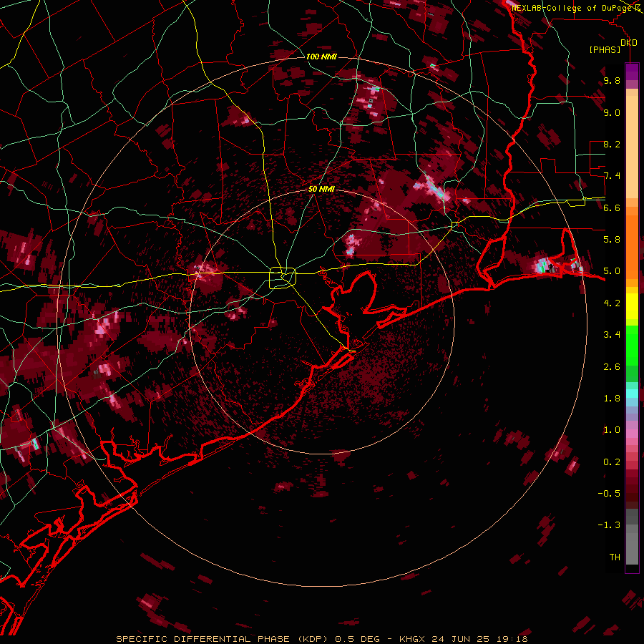This screenshot has width=644, height=644.
Task: Click the bright green segment of the color bar
Action: 632,345
